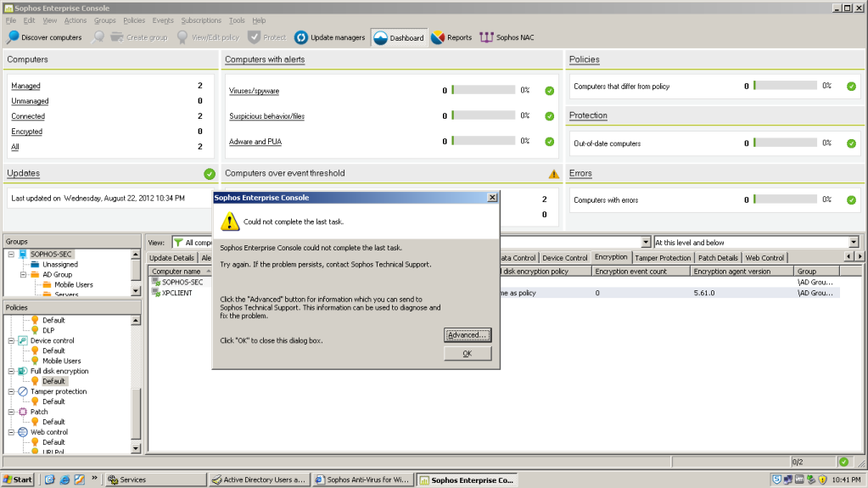Click the Full disk encryption policy icon
The image size is (868, 488).
[x=23, y=371]
